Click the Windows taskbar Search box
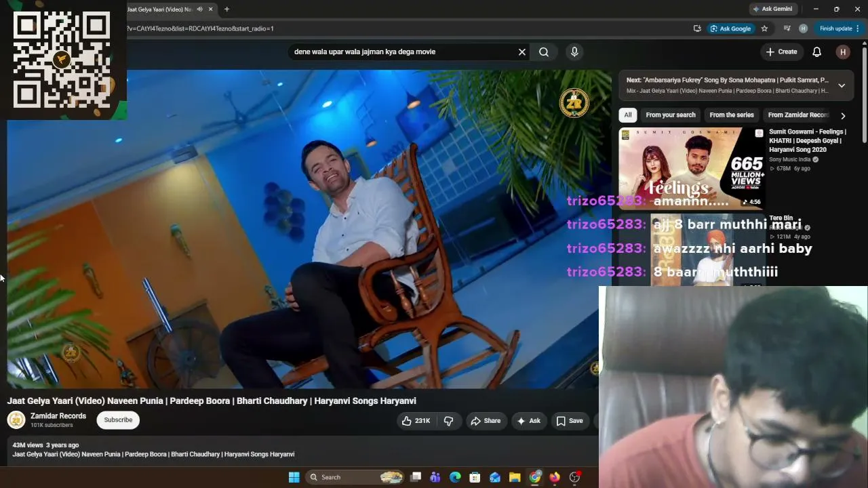 coord(353,477)
